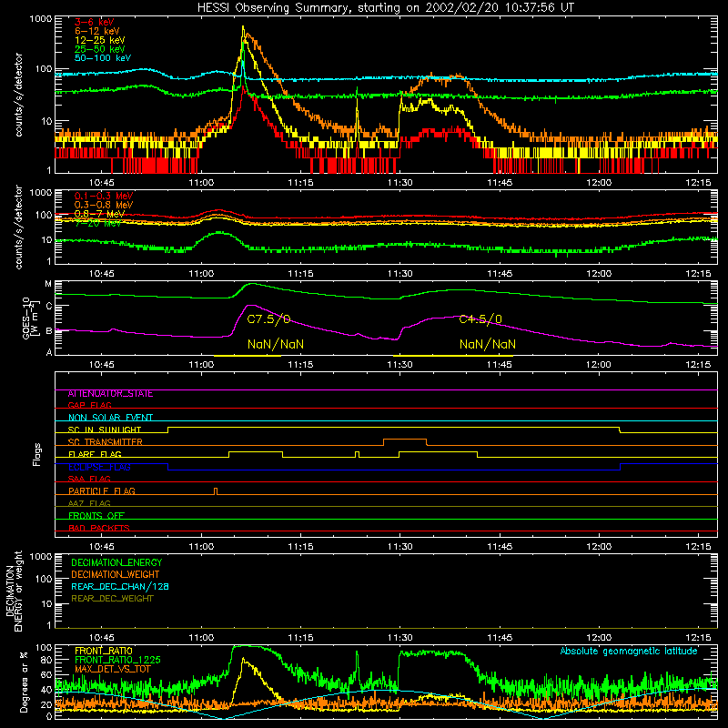
Task: Click the tallest count peak in the top panel
Action: click(x=243, y=29)
